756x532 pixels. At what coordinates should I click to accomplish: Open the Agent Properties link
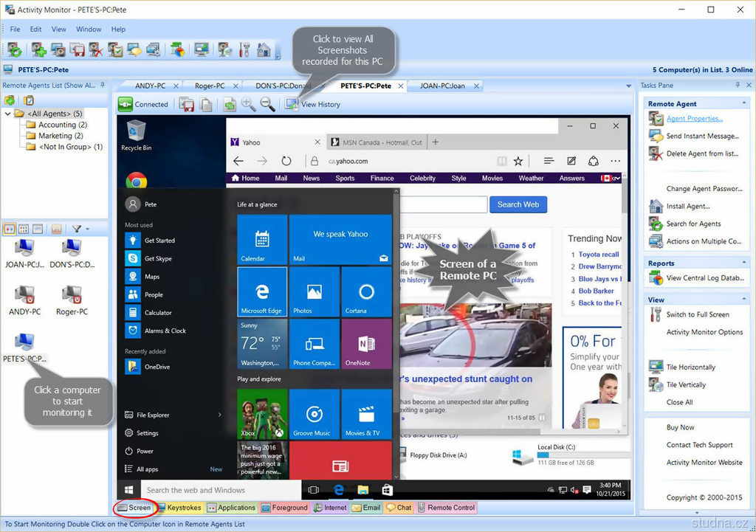pos(694,119)
